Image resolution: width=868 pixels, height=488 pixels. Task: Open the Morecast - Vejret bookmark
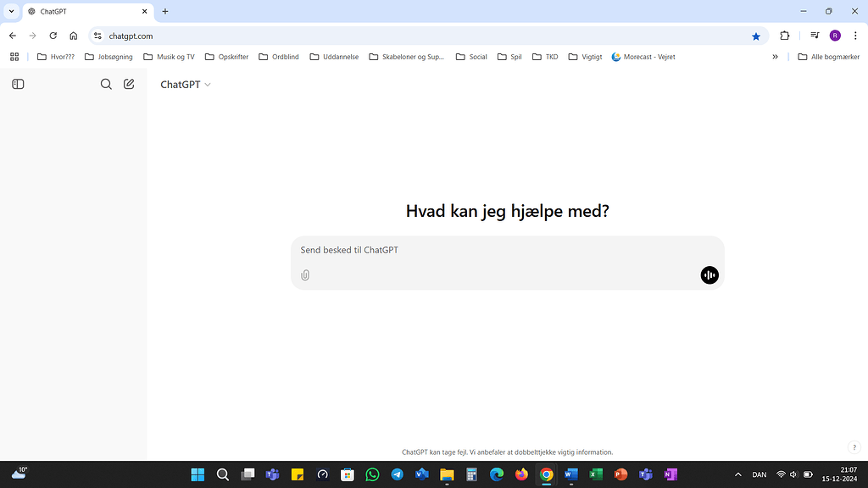[x=643, y=57]
